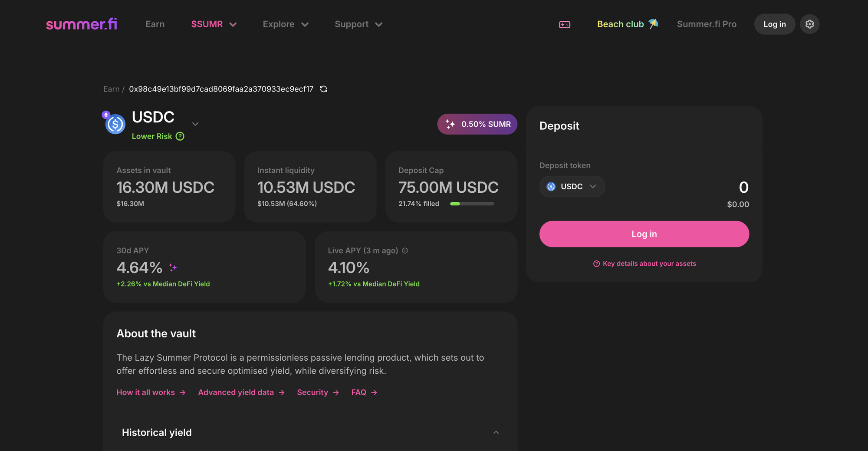This screenshot has height=451, width=868.
Task: Click the 75.00M USDC deposit cap value
Action: (448, 188)
